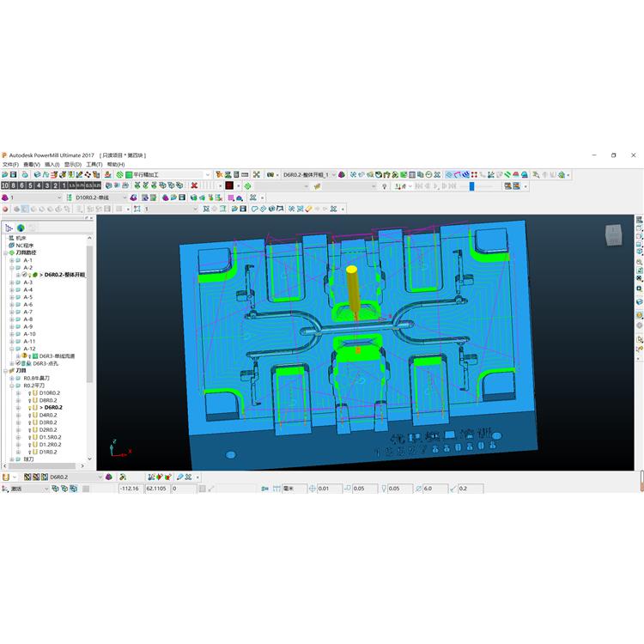Select the A-6 toolpath folder

pyautogui.click(x=27, y=305)
